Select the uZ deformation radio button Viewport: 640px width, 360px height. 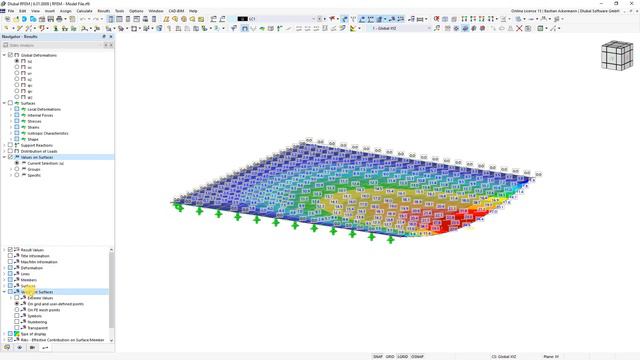pos(17,79)
